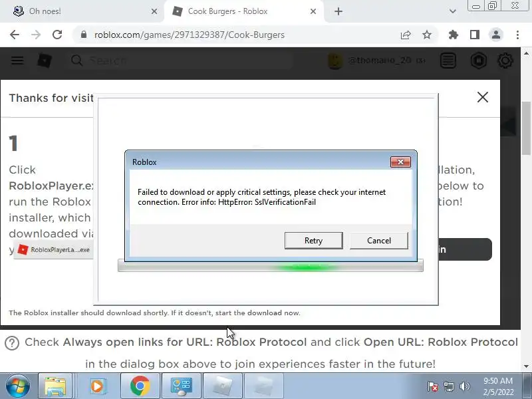Expand the tab search dropdown arrow

point(453,11)
